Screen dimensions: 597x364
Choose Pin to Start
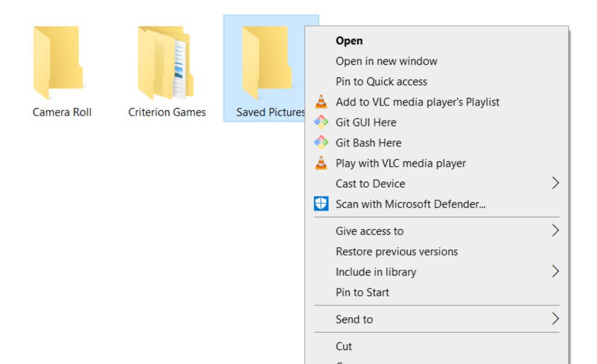[362, 292]
